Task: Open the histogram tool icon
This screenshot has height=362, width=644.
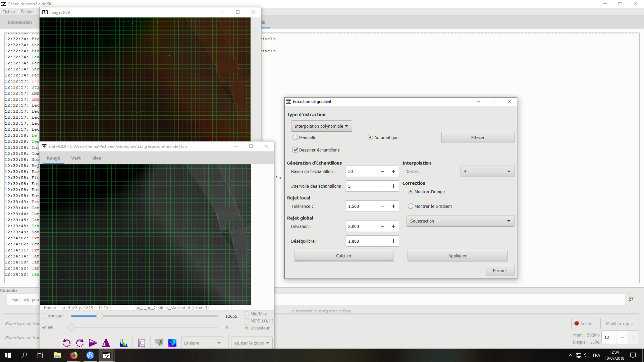Action: pyautogui.click(x=123, y=343)
